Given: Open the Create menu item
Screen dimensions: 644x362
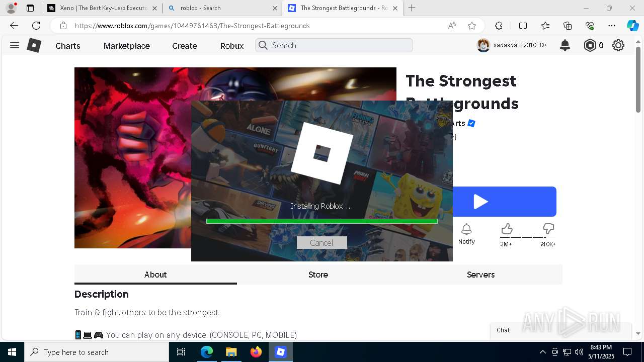Looking at the screenshot, I should point(185,46).
